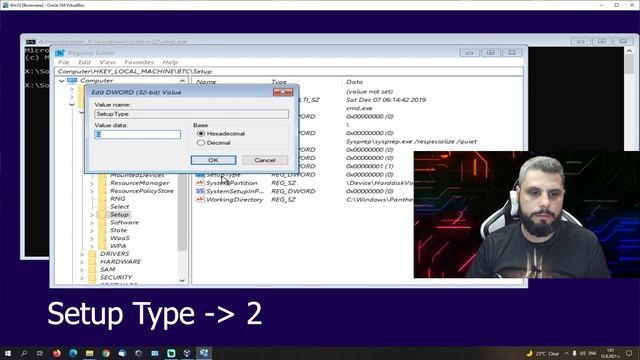This screenshot has height=360, width=640.
Task: Open the View menu in Registry Editor
Action: [107, 62]
